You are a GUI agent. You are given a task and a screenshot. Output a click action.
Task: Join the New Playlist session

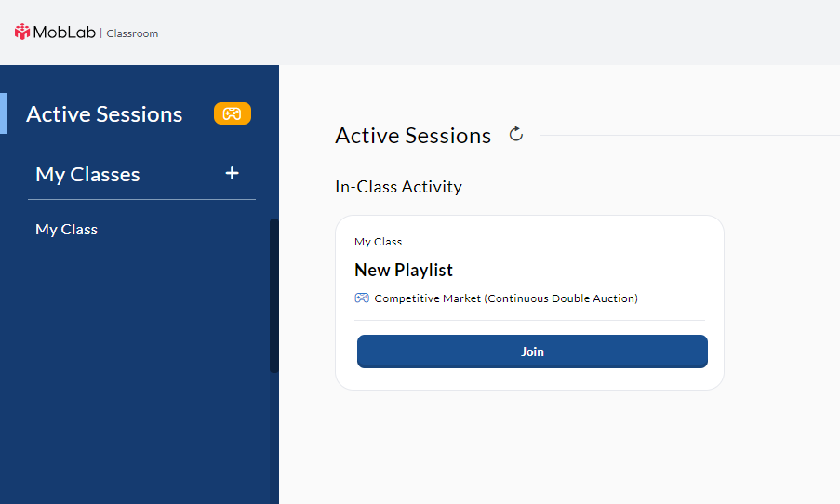click(532, 351)
